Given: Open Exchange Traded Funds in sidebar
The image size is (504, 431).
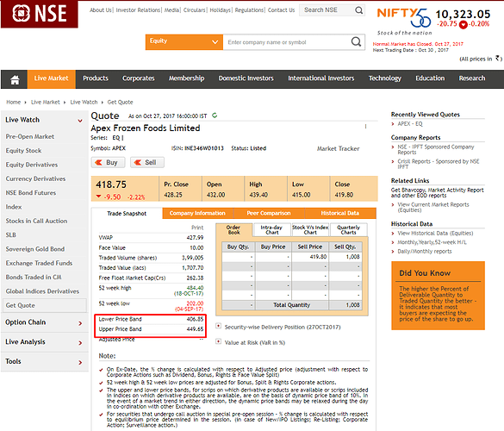Looking at the screenshot, I should tap(39, 263).
